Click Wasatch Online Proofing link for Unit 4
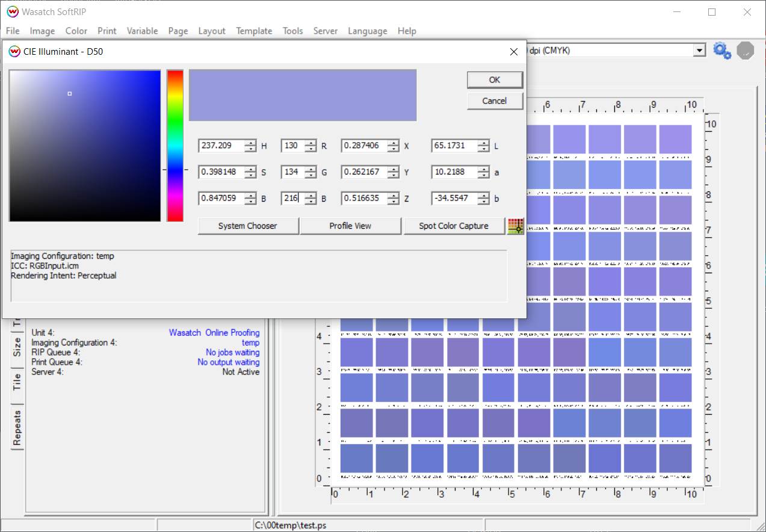 [214, 332]
